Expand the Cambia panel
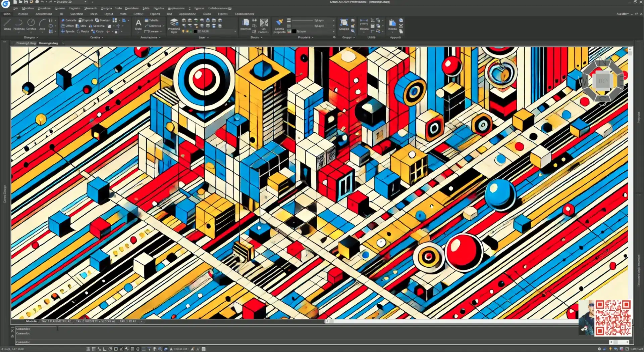 pos(97,37)
